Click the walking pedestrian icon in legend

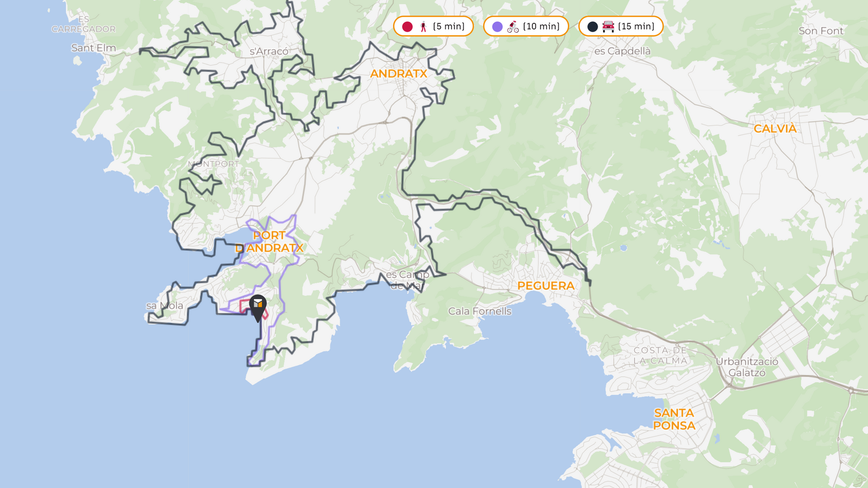click(423, 27)
